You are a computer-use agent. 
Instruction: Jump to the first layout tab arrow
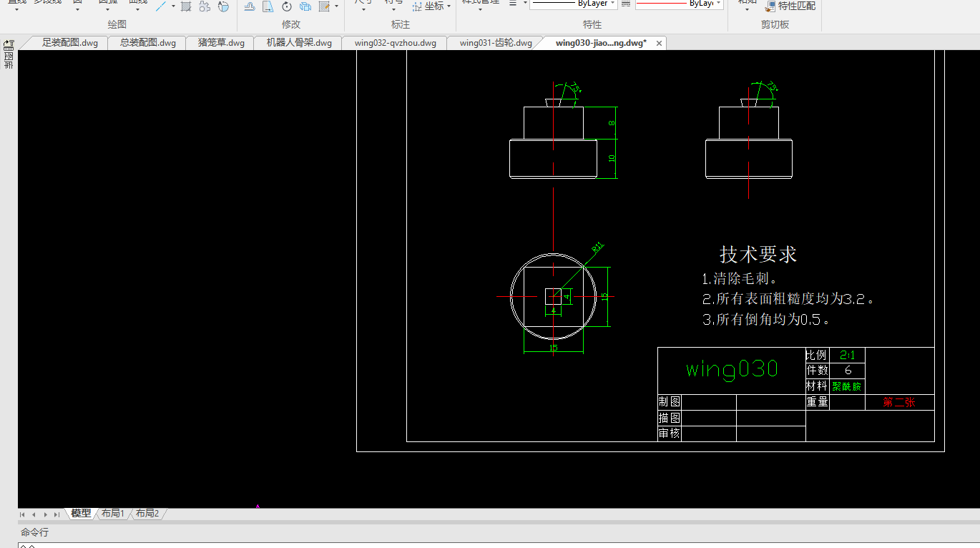coord(22,514)
